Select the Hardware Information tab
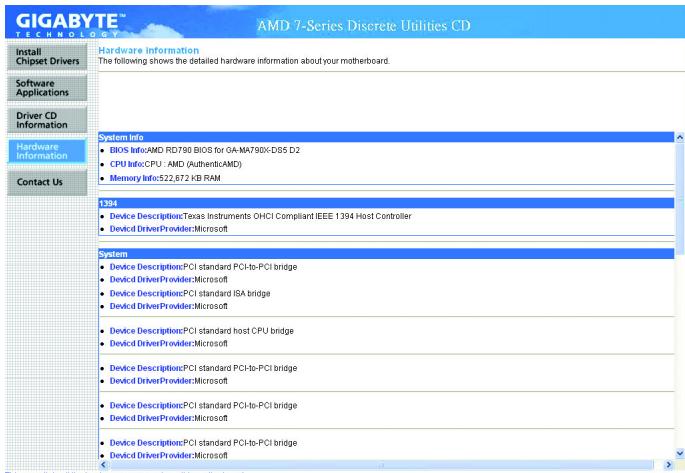Screen dimensions: 685x473 click(x=47, y=151)
